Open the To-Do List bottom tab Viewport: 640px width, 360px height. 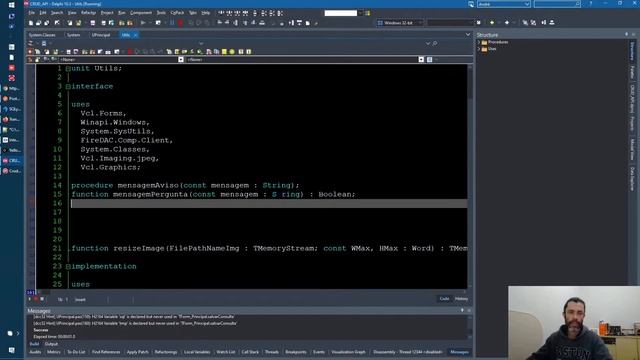pyautogui.click(x=76, y=352)
